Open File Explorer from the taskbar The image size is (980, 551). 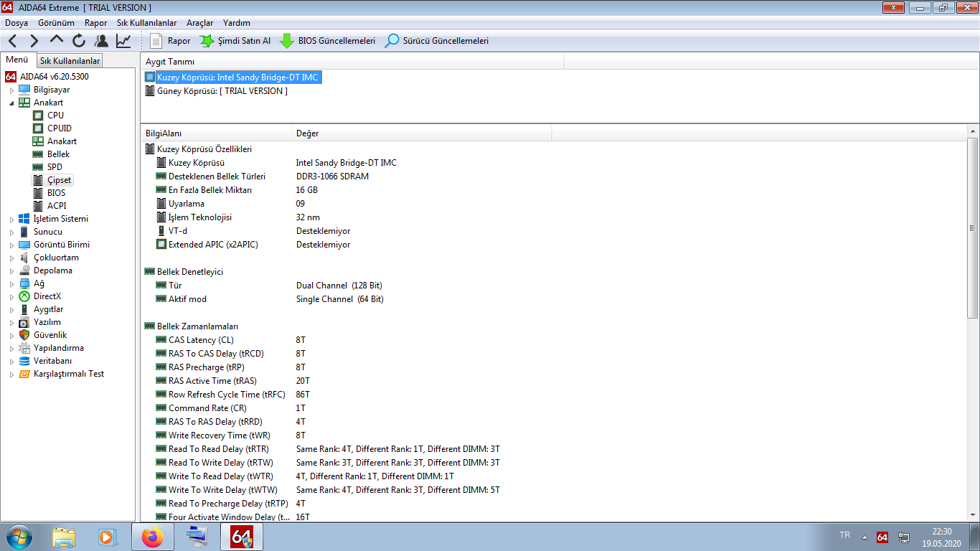[x=64, y=537]
